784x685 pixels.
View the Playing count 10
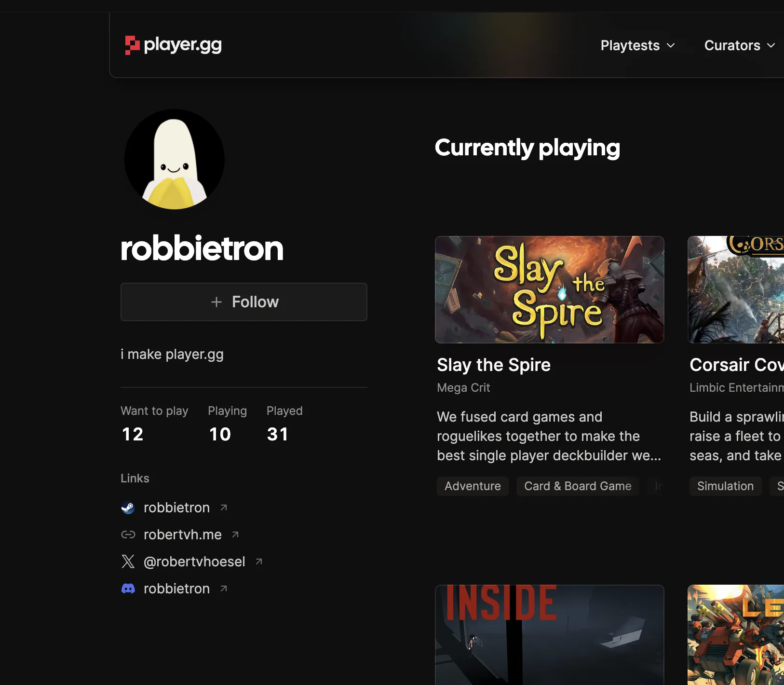[220, 434]
